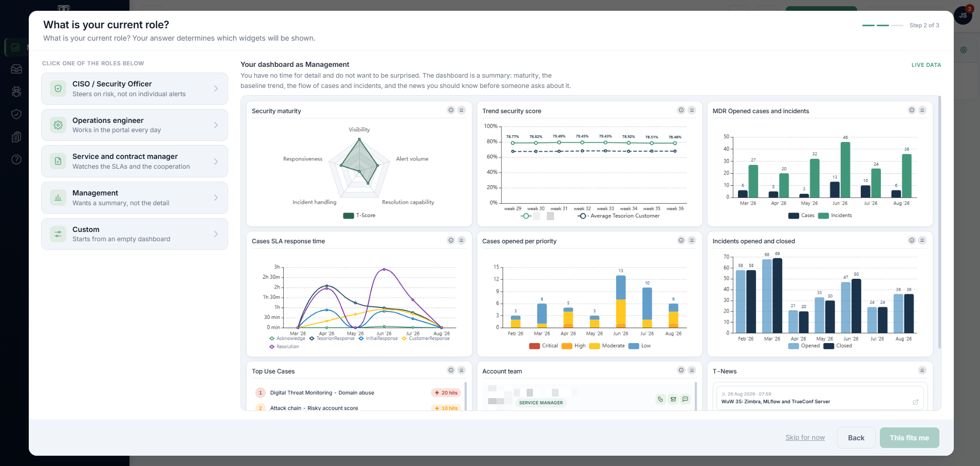Toggle the Critical series legend entry
Viewport: 980px width, 466px height.
[x=543, y=346]
